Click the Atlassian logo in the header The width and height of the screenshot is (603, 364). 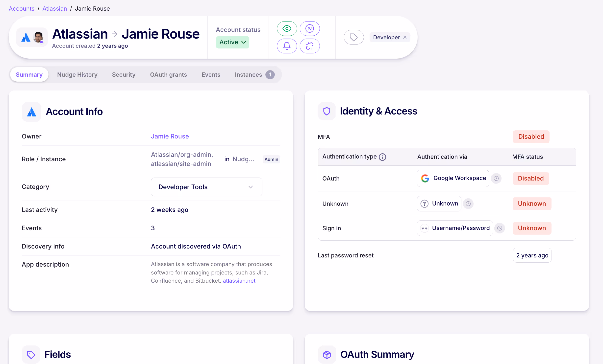point(26,38)
